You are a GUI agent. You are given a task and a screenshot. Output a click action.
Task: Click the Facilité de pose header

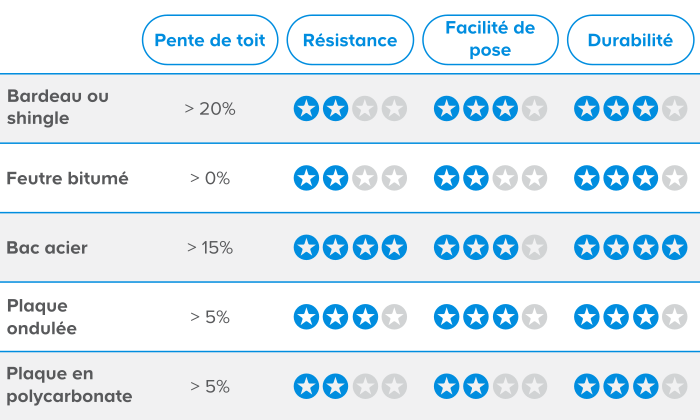[x=490, y=40]
